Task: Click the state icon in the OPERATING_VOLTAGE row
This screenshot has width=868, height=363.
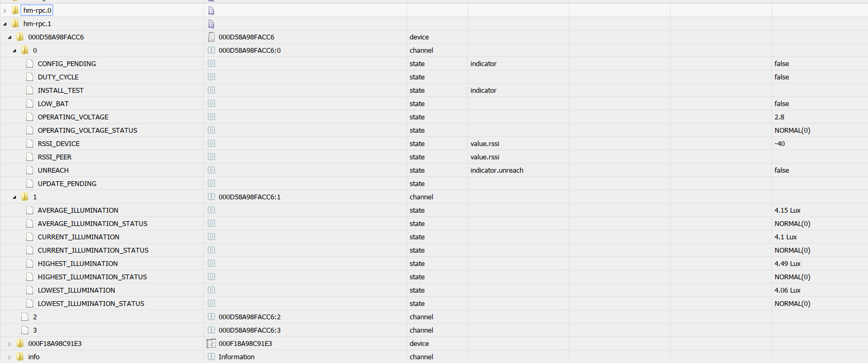Action: (x=211, y=117)
